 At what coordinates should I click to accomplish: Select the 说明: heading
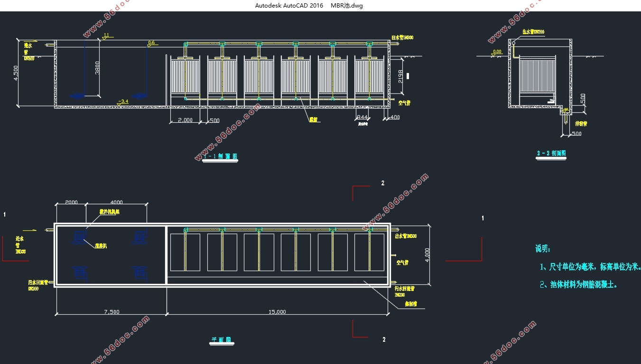point(543,248)
